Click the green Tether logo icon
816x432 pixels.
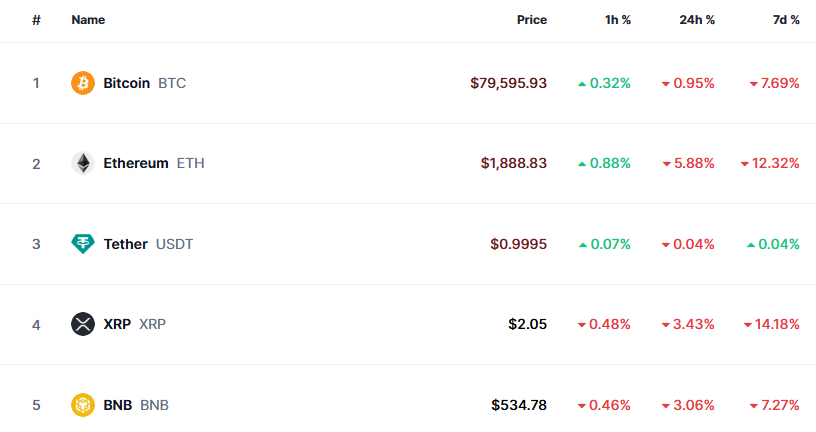[x=83, y=244]
